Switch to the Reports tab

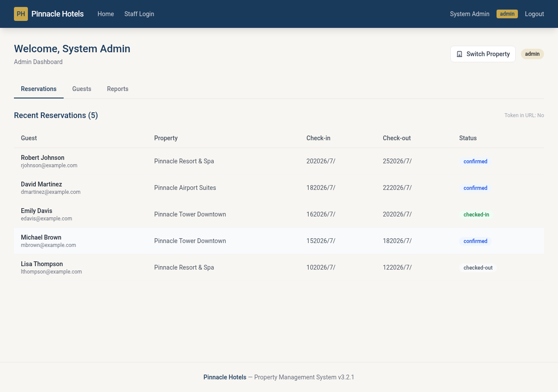[118, 89]
